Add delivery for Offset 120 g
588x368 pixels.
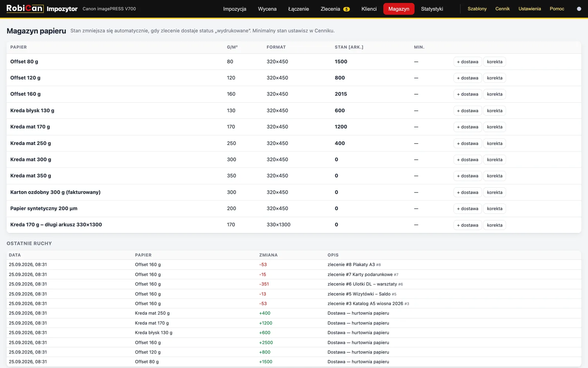[x=467, y=78]
